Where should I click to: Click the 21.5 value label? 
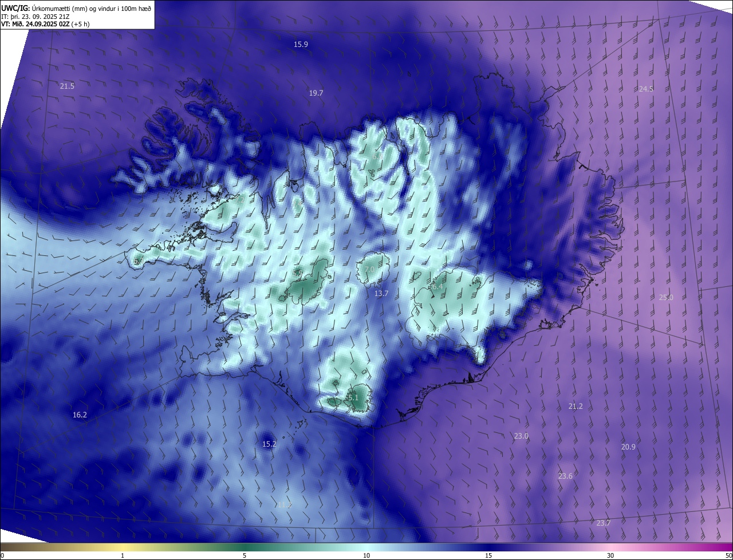(67, 86)
